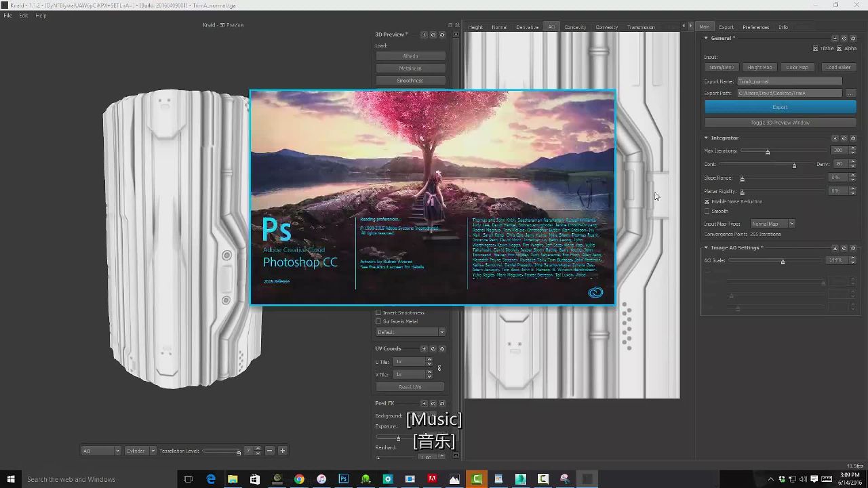The height and width of the screenshot is (488, 868).
Task: Click save-preset icon in 3D Preview header
Action: click(x=424, y=35)
